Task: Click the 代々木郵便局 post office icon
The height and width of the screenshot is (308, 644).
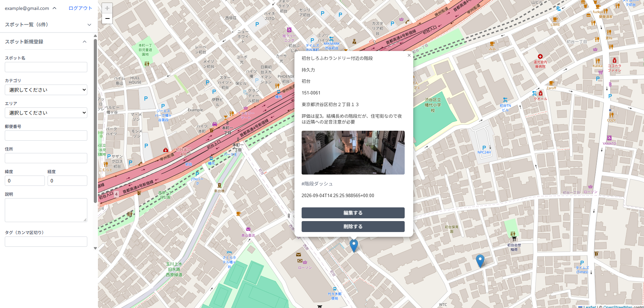Action: coord(334,289)
